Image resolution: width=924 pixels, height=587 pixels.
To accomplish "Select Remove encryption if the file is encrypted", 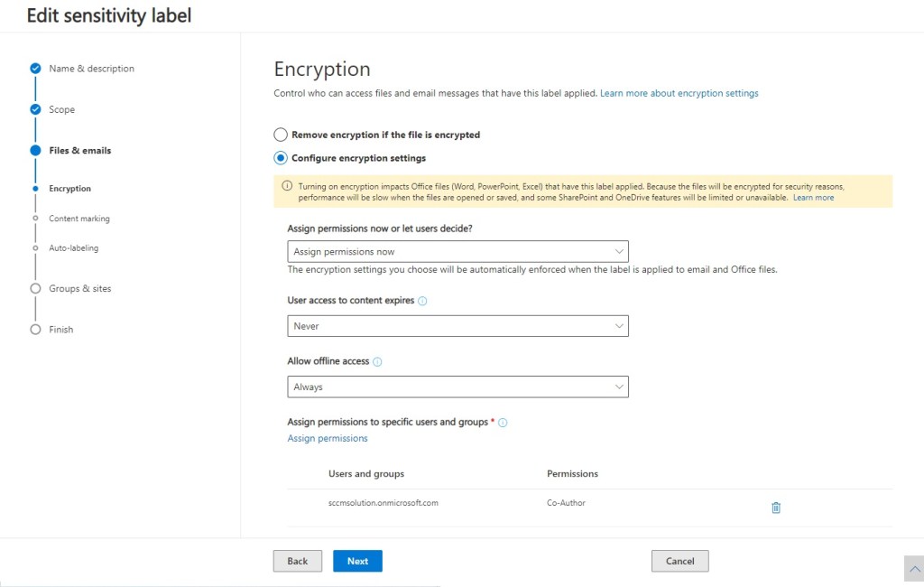I will point(281,135).
